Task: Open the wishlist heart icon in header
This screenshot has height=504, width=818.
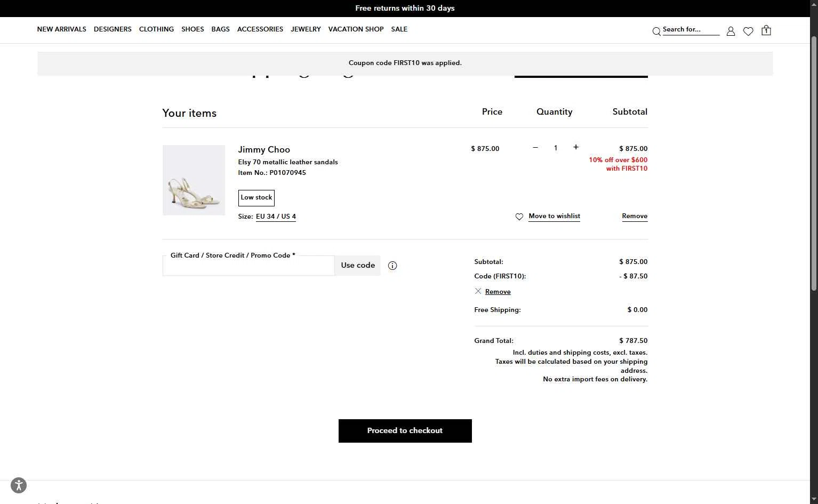Action: (748, 31)
